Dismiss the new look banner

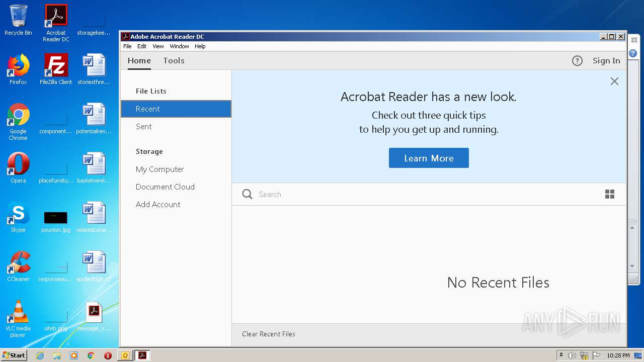[614, 81]
